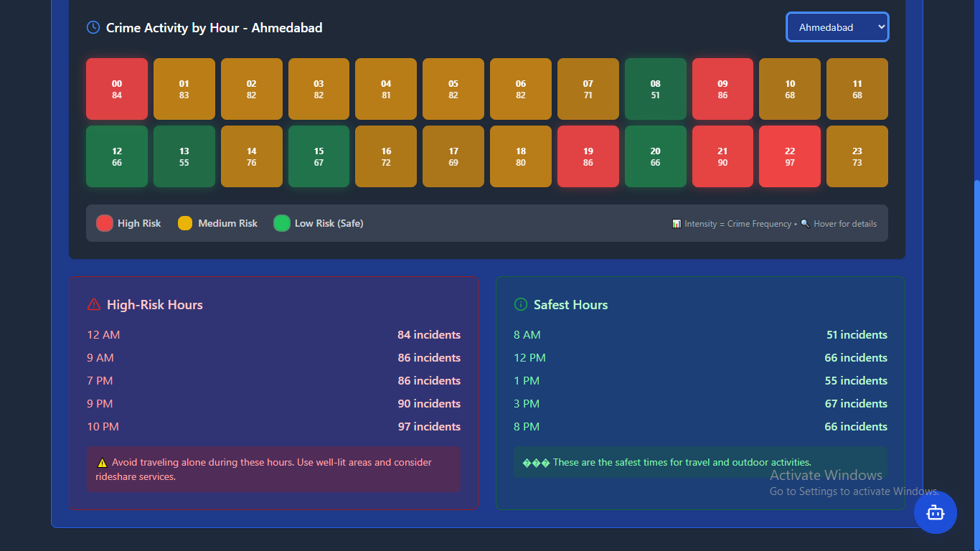
Task: Select hour 10 tile in heatmap
Action: [x=790, y=89]
